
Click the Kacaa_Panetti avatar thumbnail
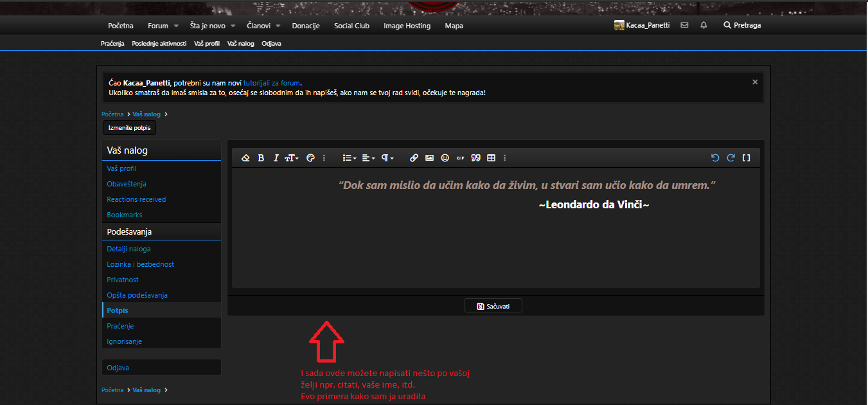(619, 25)
